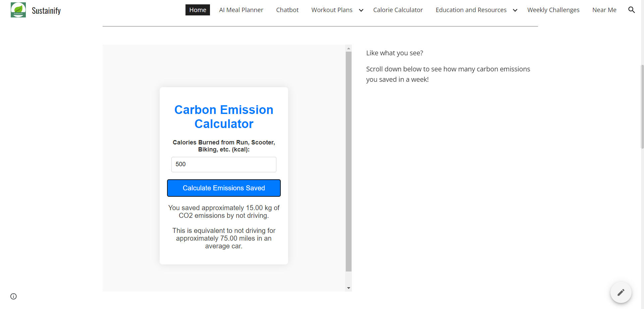Click the pencil edit icon button
Image resolution: width=644 pixels, height=309 pixels.
[621, 292]
